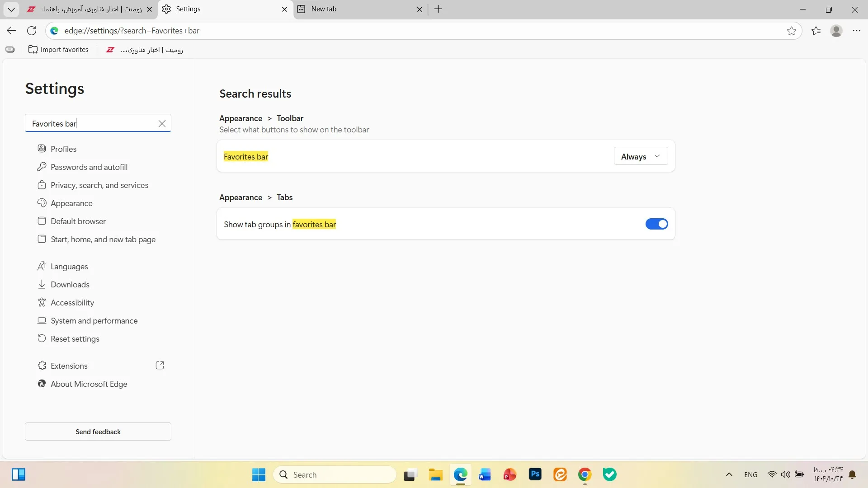Open the Always dropdown for Favorites bar

[x=641, y=156]
